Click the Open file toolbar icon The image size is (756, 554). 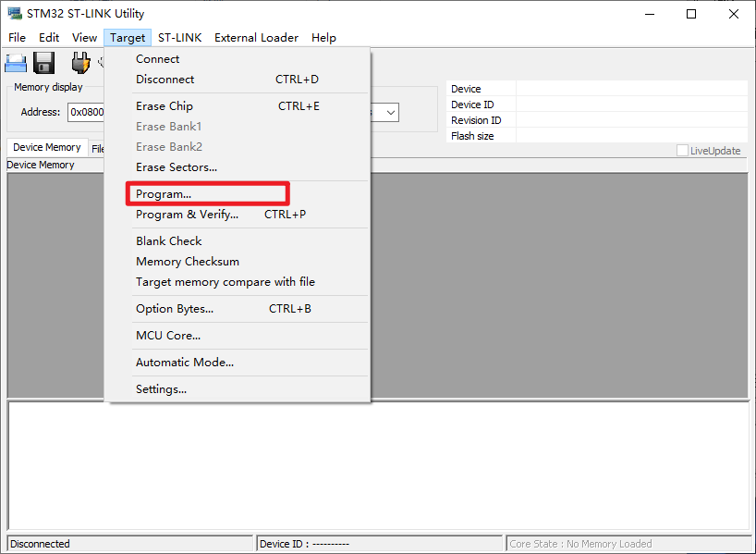[16, 63]
